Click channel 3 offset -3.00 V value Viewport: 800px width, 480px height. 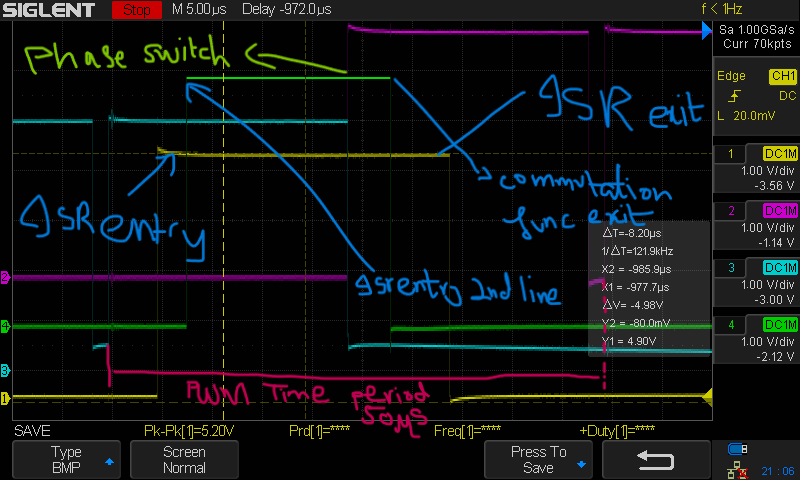[774, 300]
